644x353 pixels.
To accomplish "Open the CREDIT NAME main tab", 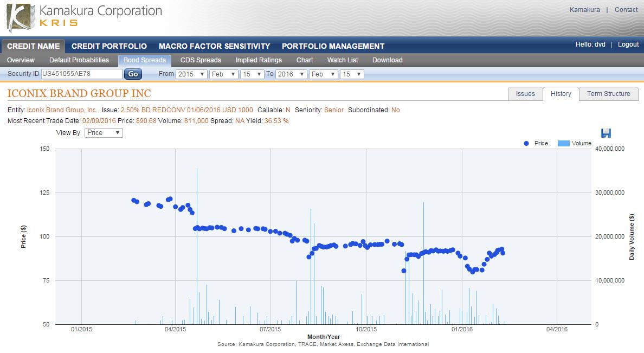I will pyautogui.click(x=33, y=46).
